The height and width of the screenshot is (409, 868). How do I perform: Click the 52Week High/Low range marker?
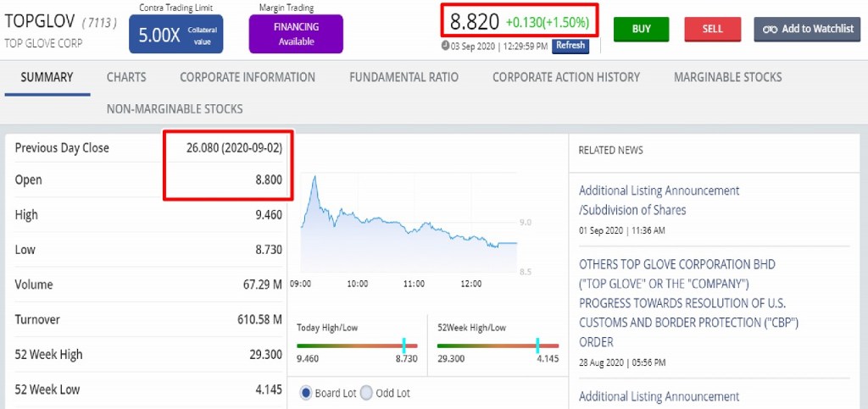point(537,345)
